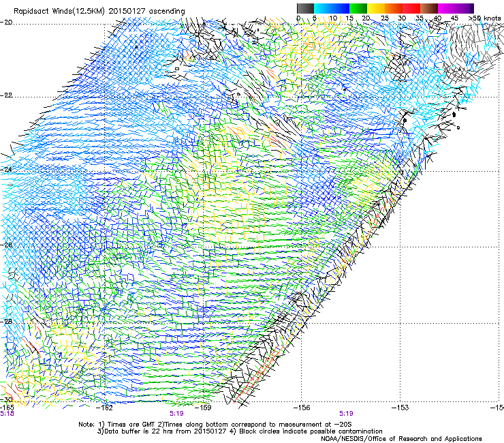Viewport: 504px width, 443px height.
Task: Click the "-159" longitude axis label
Action: click(204, 408)
